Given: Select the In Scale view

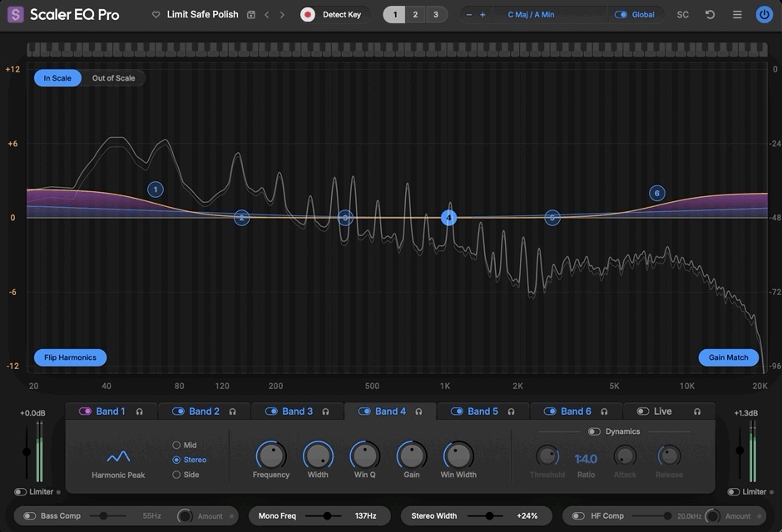Looking at the screenshot, I should pos(57,78).
